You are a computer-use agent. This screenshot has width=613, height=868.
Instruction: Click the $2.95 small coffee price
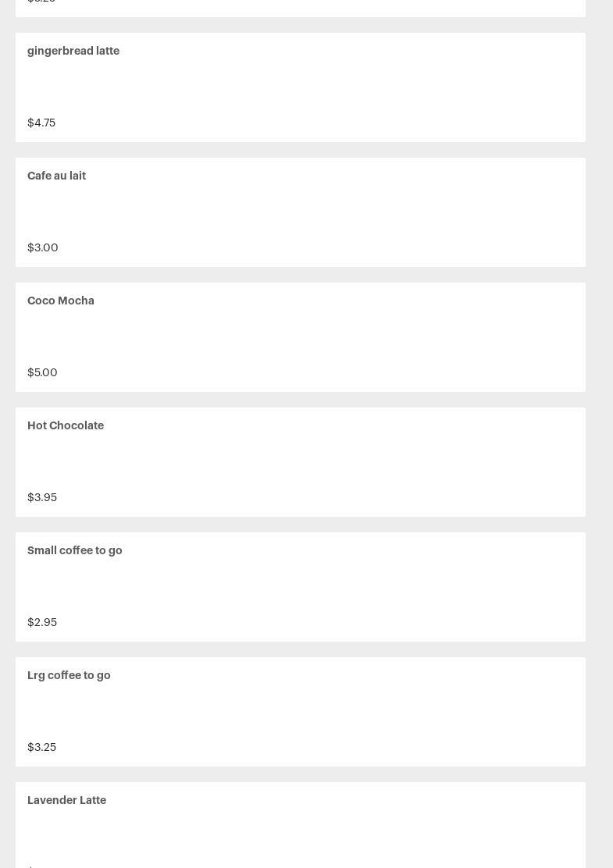[42, 622]
